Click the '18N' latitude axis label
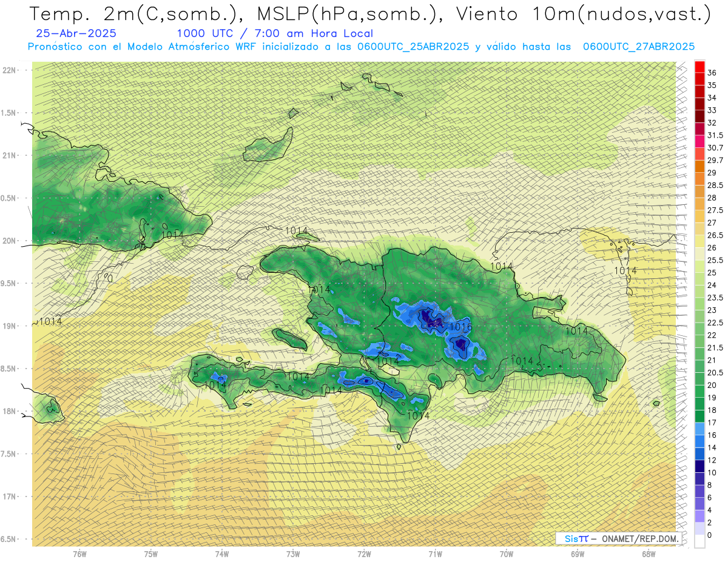 coord(8,411)
